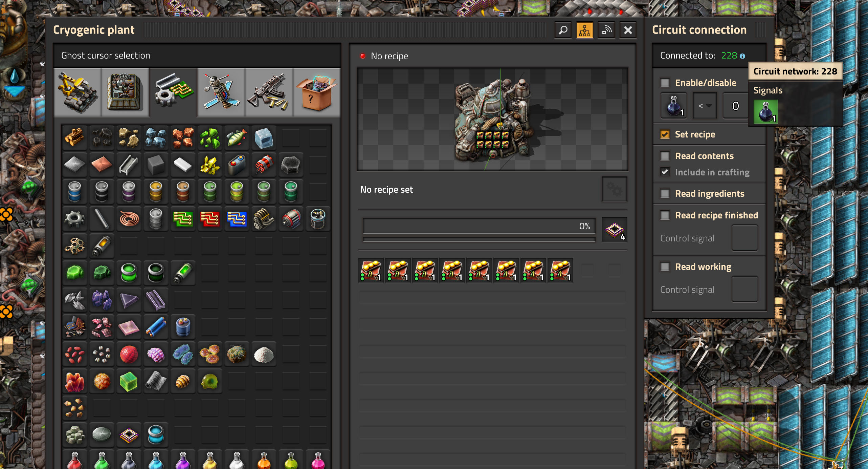Pick the supercapacitor item
The width and height of the screenshot is (868, 469).
[x=183, y=327]
